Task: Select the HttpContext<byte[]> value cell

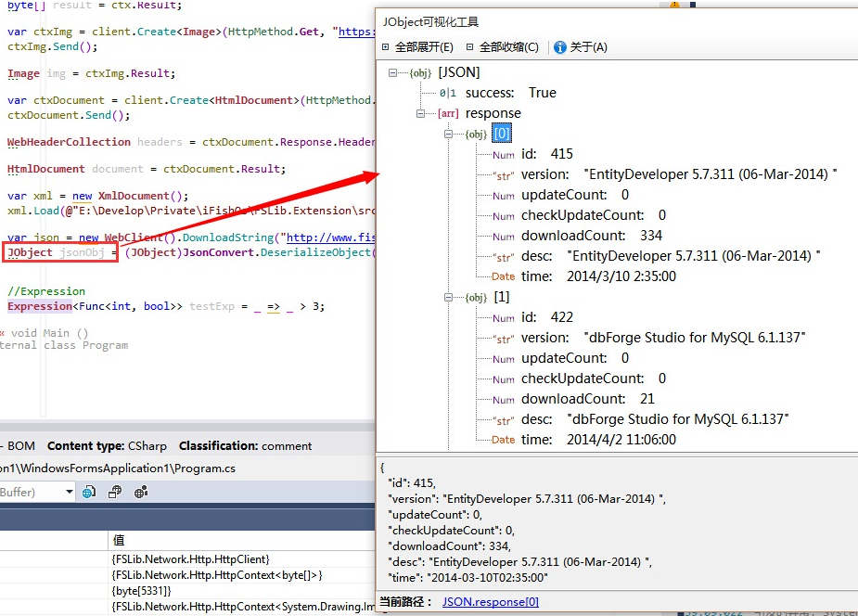Action: tap(241, 575)
